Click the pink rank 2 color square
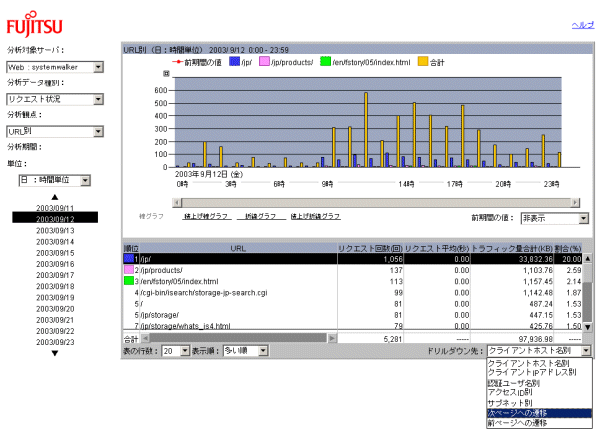This screenshot has height=430, width=600. click(x=129, y=269)
